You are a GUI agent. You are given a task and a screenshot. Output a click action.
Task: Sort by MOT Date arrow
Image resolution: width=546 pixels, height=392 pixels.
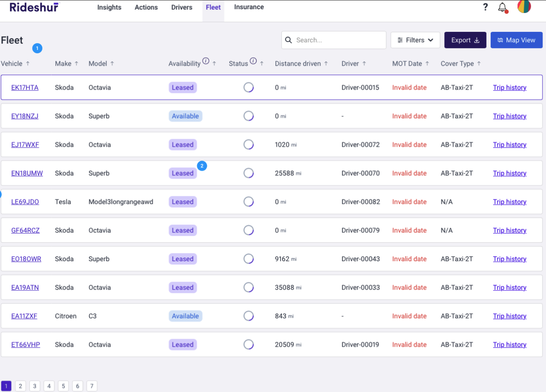427,64
